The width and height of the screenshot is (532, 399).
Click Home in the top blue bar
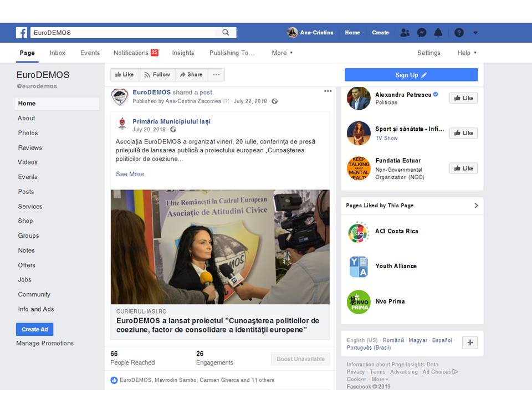click(352, 33)
